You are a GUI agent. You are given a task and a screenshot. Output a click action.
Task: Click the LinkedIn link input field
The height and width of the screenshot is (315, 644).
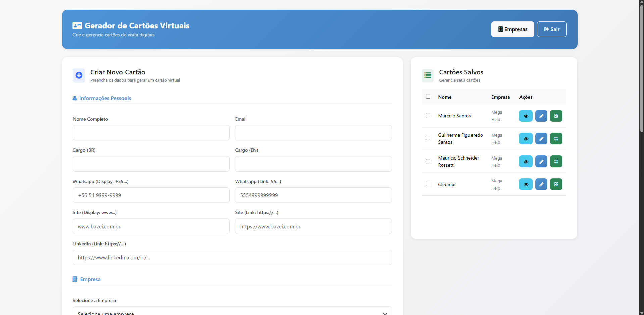tap(232, 257)
